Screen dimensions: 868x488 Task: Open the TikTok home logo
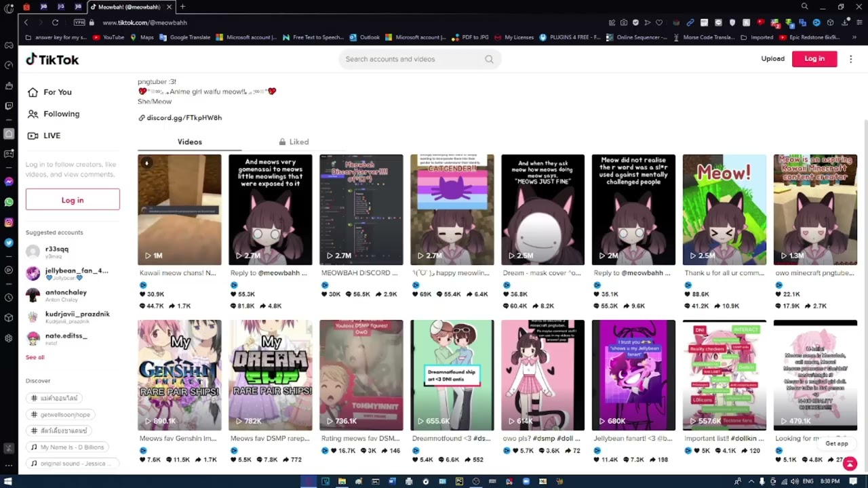pos(52,60)
